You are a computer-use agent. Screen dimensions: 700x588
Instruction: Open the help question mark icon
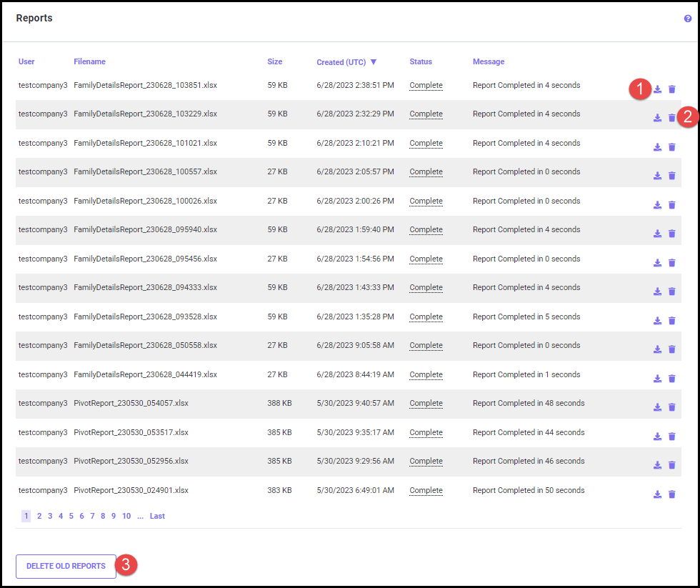click(688, 19)
